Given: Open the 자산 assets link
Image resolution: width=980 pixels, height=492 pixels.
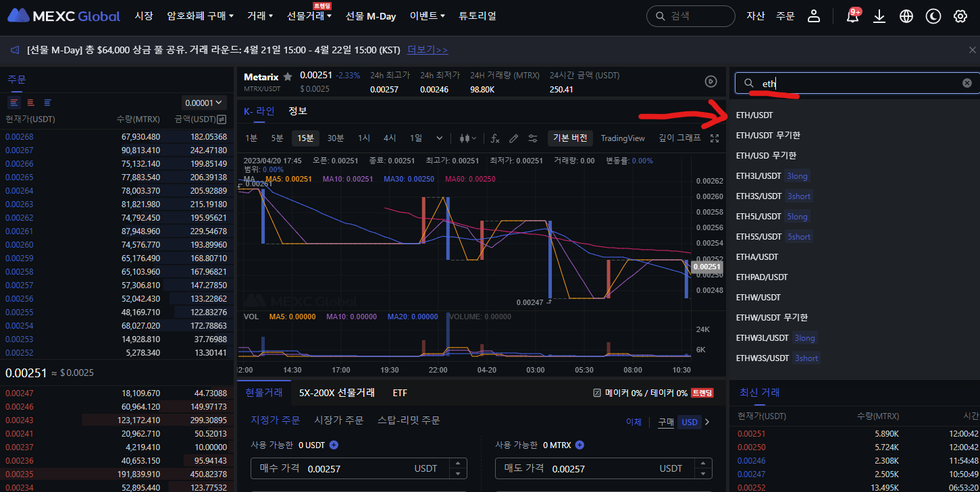Looking at the screenshot, I should pos(756,16).
